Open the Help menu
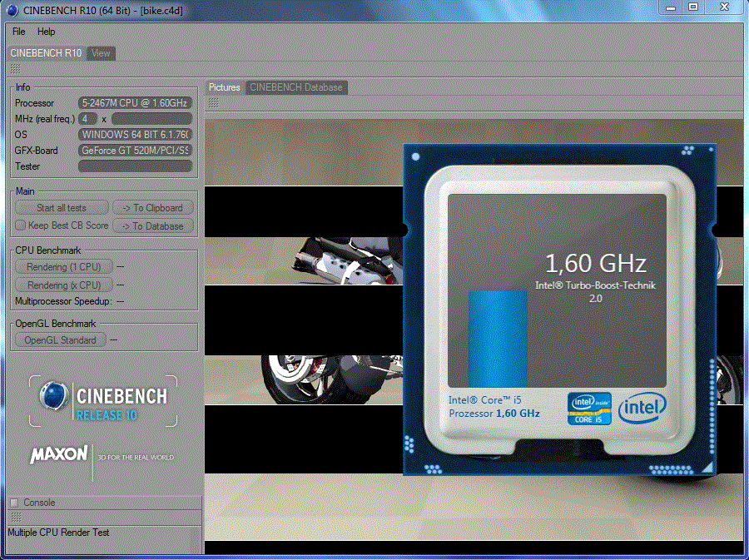Viewport: 749px width, 560px height. [x=47, y=32]
